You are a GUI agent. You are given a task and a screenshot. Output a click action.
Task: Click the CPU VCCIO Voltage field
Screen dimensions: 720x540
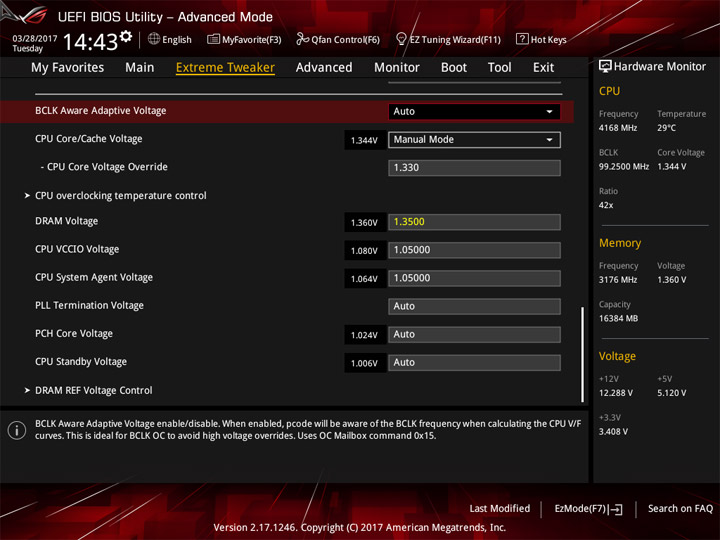(474, 250)
